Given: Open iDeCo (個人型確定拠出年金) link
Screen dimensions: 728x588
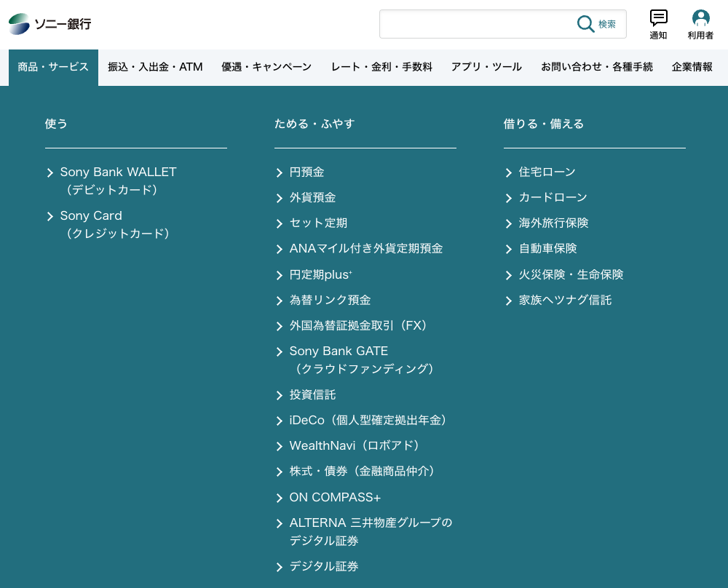Looking at the screenshot, I should pyautogui.click(x=368, y=420).
